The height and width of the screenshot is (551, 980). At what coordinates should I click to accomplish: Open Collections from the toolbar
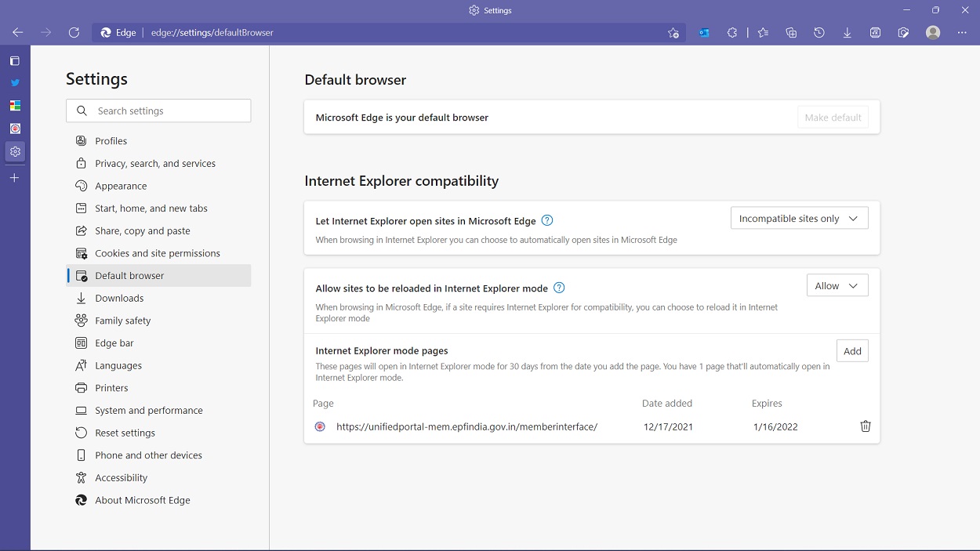(791, 33)
